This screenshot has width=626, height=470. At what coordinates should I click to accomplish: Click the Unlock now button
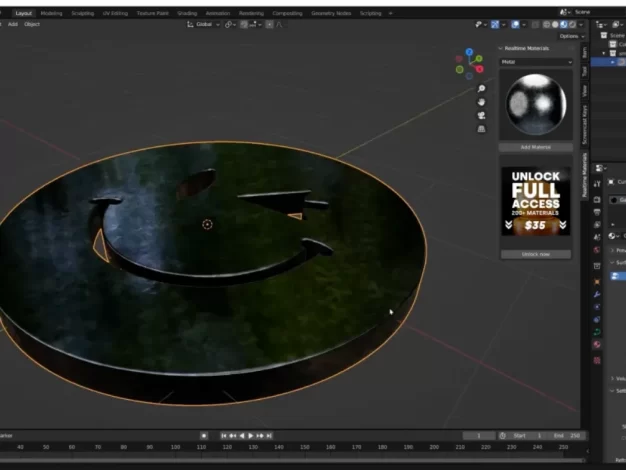coord(536,254)
